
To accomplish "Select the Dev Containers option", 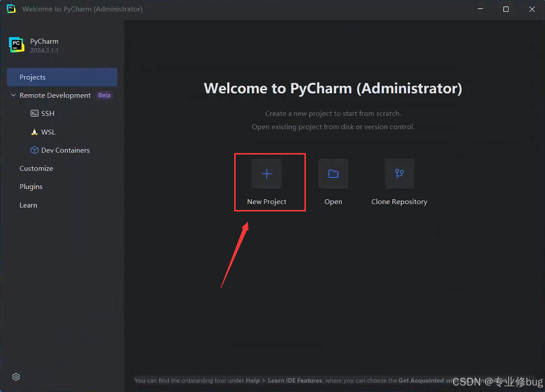I will tap(65, 150).
